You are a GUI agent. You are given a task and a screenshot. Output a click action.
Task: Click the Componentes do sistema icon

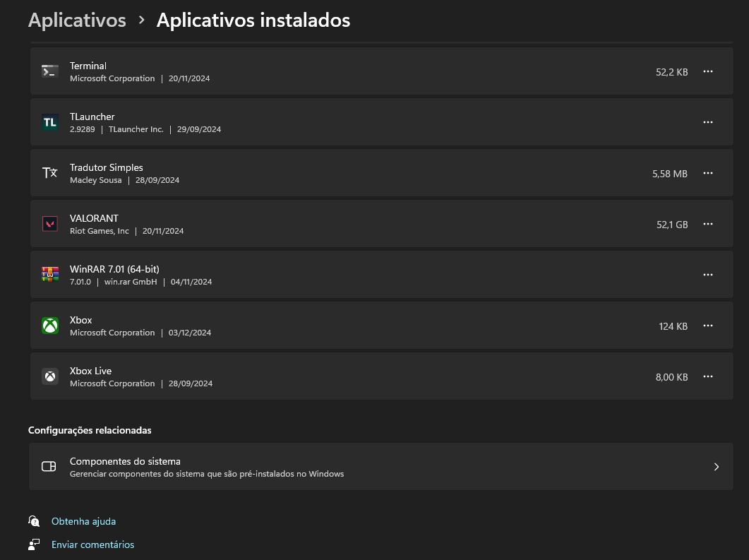click(x=49, y=466)
